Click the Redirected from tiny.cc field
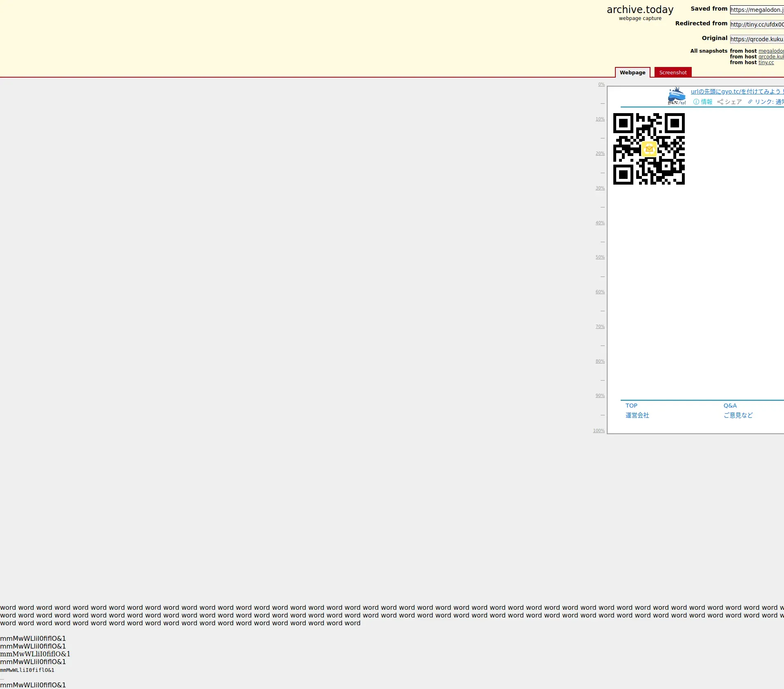 (x=757, y=25)
